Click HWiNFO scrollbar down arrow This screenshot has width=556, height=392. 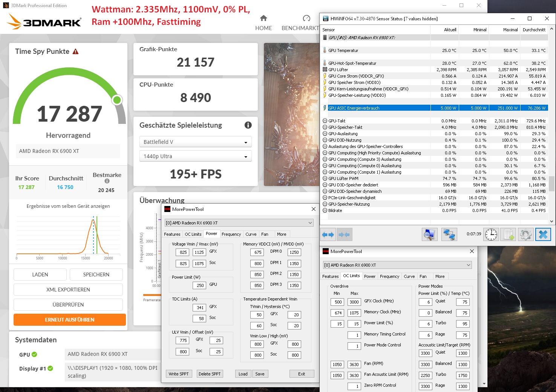pos(552,221)
